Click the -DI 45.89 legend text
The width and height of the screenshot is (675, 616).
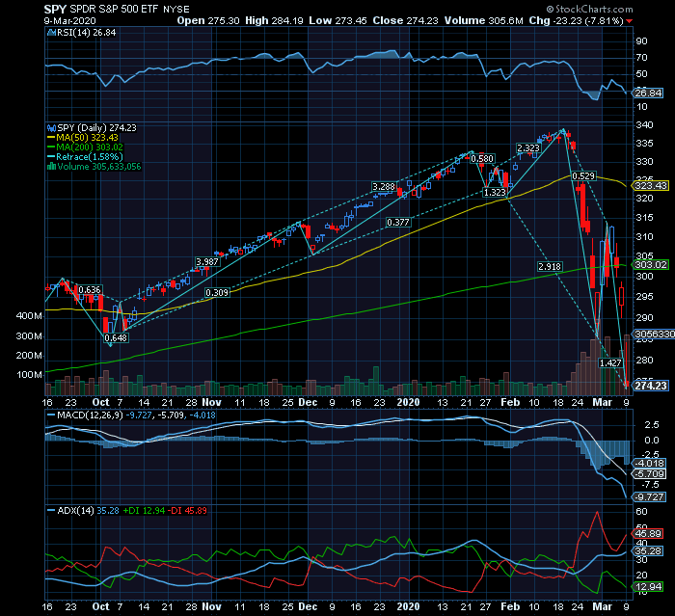click(x=187, y=511)
